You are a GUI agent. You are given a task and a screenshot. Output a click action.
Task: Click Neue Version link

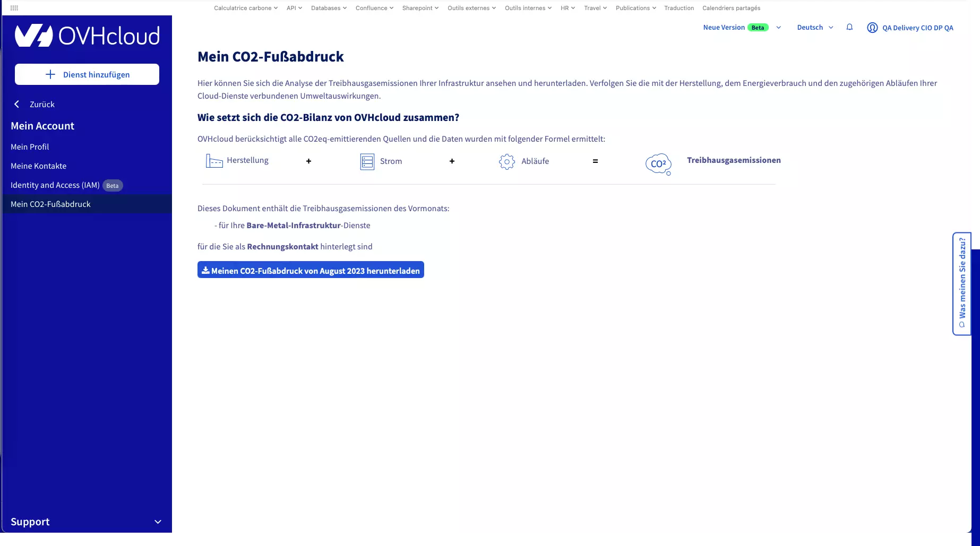pyautogui.click(x=724, y=27)
